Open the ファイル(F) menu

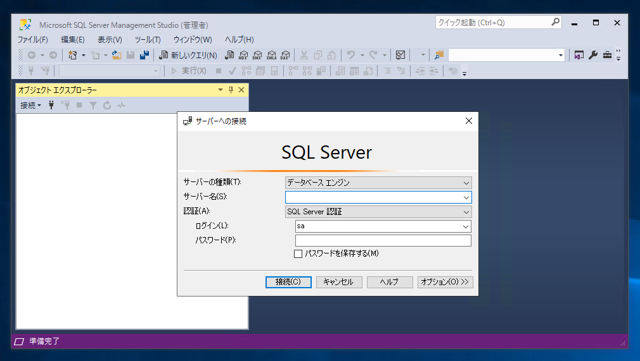[x=33, y=40]
